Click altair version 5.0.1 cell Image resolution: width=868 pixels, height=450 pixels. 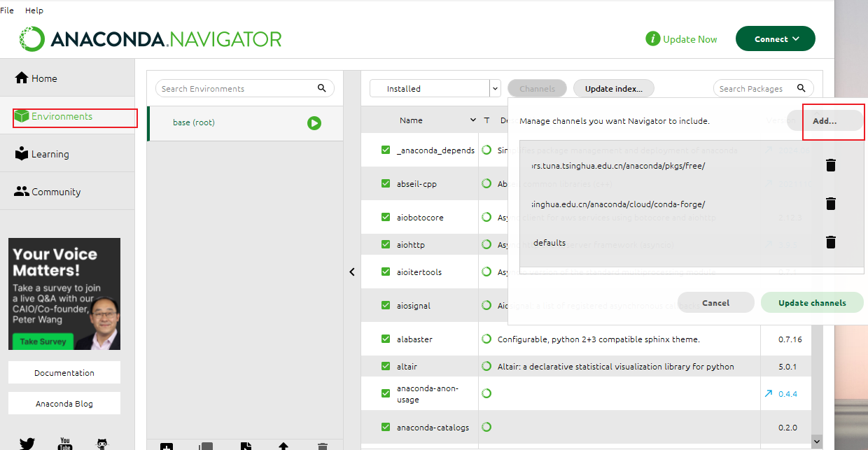[x=787, y=366]
